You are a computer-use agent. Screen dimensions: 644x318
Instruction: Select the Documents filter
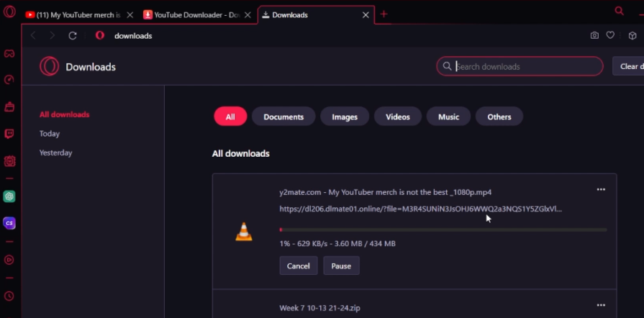284,117
